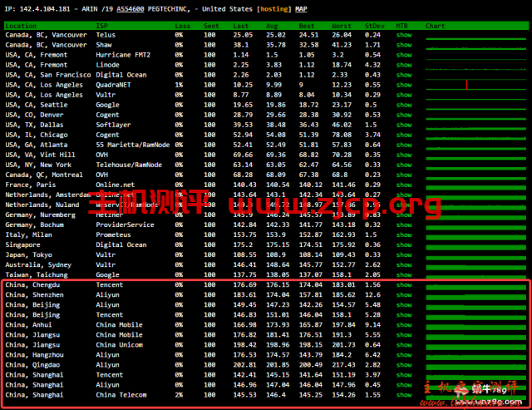Show MTR for the Atlanta row
The height and width of the screenshot is (410, 532).
(x=404, y=145)
